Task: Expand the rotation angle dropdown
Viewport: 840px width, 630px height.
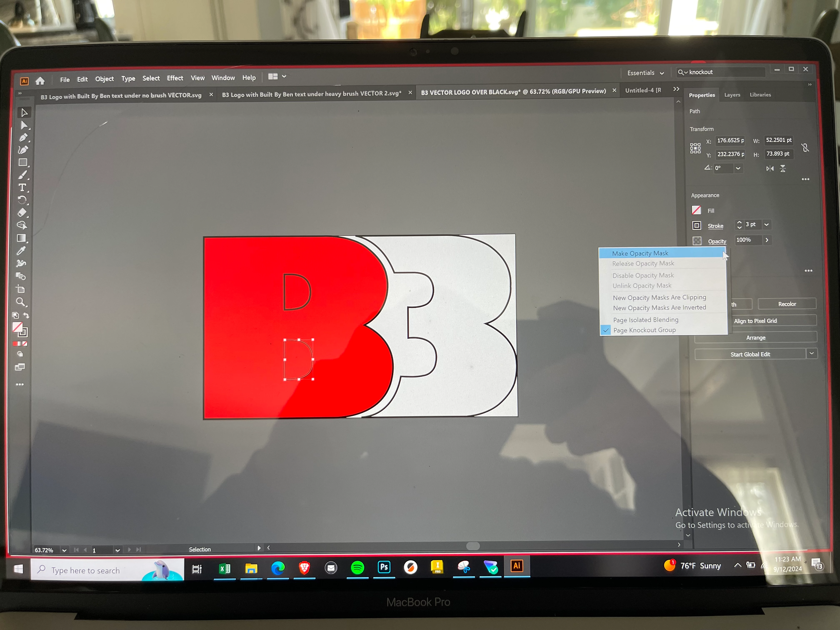Action: (x=738, y=168)
